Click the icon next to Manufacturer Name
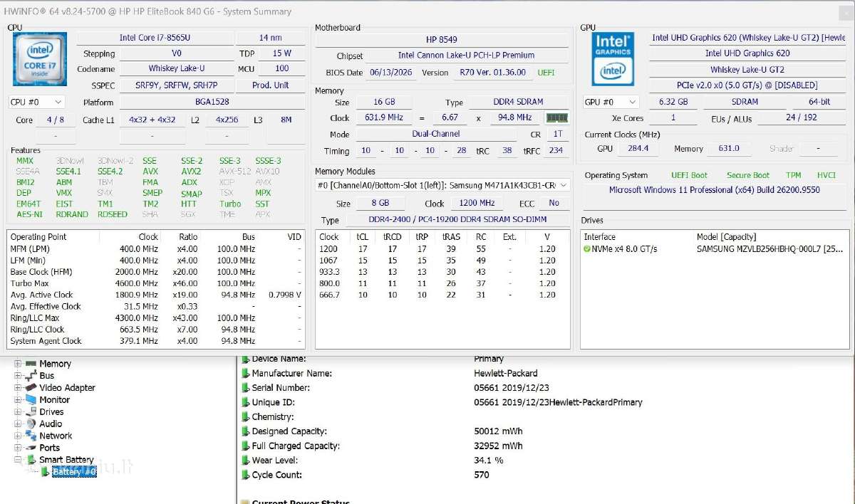The image size is (855, 504). [246, 373]
